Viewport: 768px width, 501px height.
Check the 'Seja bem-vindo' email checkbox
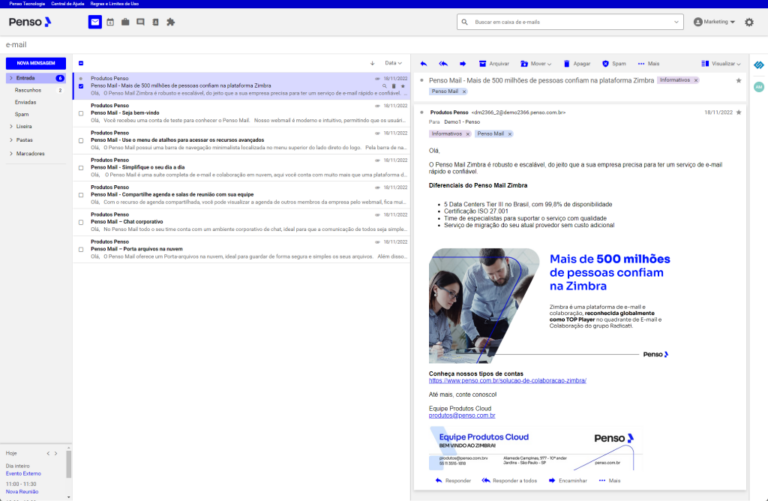(x=81, y=113)
